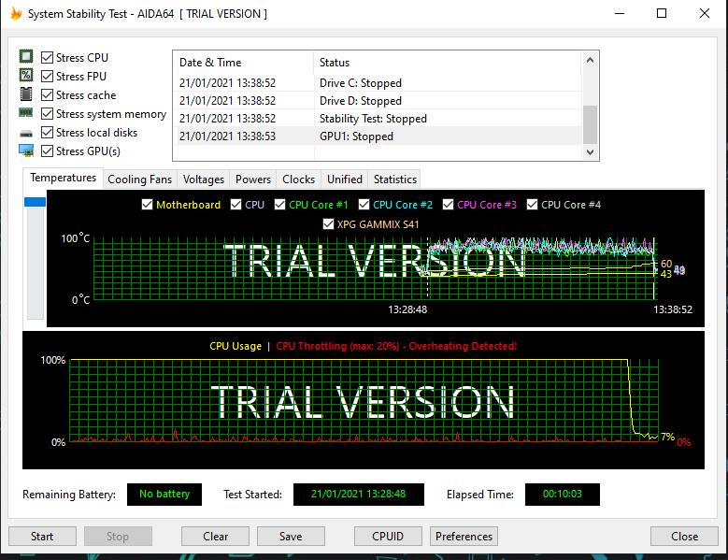Image resolution: width=728 pixels, height=560 pixels.
Task: Toggle the CPU temperature graph checkbox
Action: 236,205
